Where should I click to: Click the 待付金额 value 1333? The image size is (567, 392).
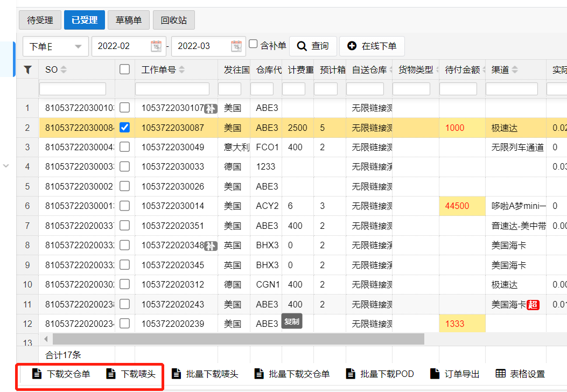454,324
